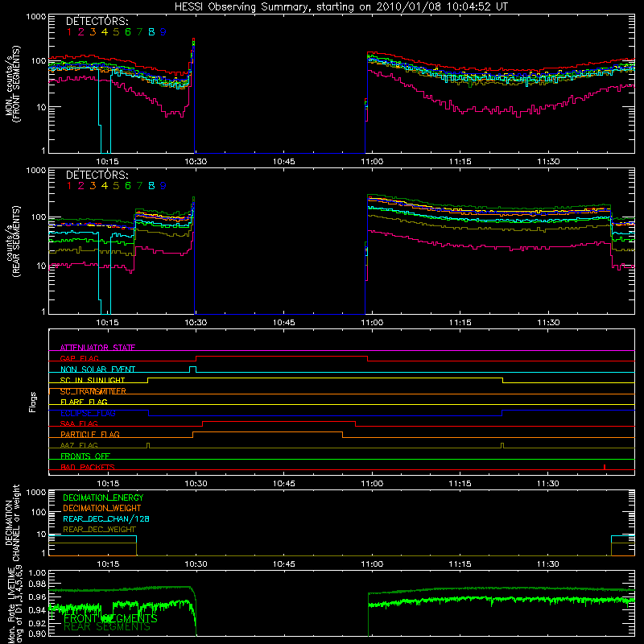Select the ATTENUATOR_STATE flag label
The height and width of the screenshot is (644, 644).
coord(97,348)
